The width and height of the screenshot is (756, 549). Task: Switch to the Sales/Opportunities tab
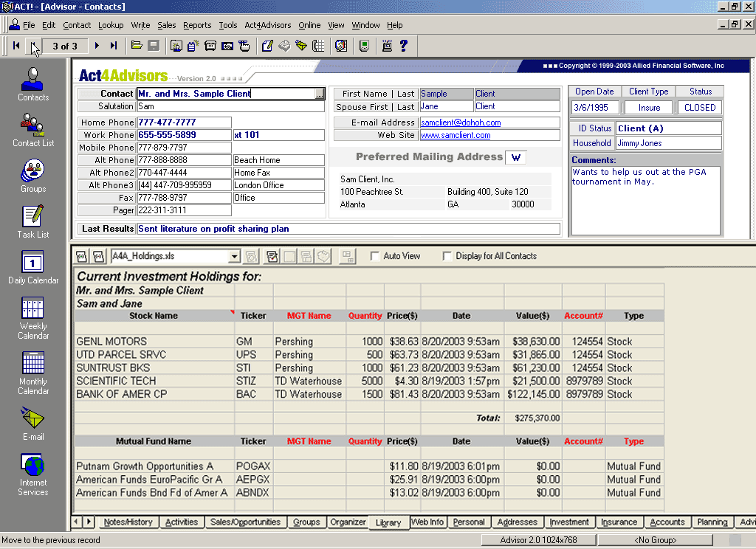245,522
